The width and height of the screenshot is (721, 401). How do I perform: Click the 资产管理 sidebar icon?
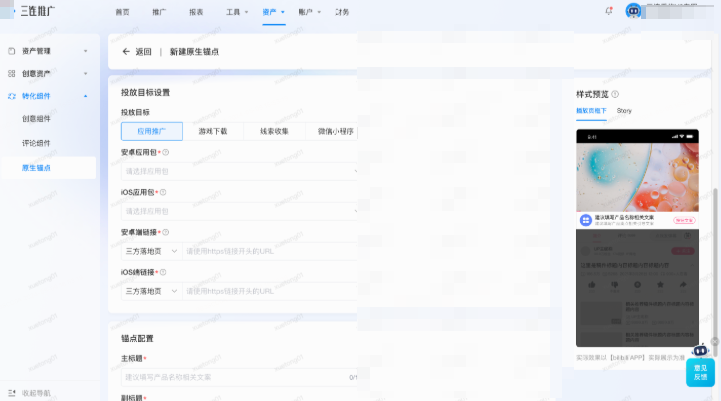point(12,51)
